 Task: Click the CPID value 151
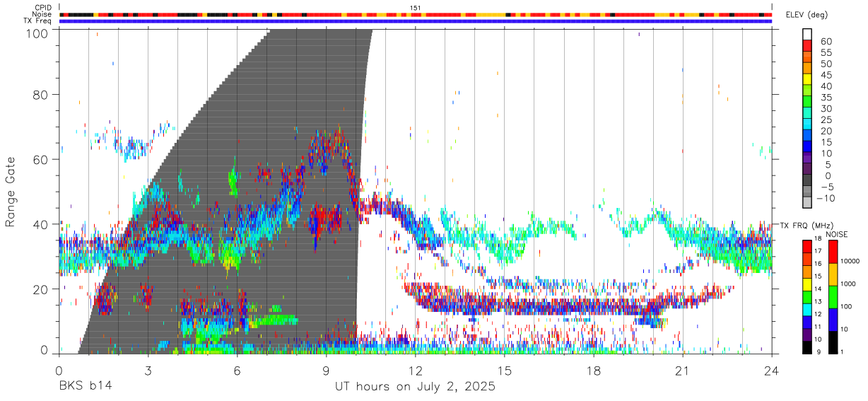coord(415,7)
